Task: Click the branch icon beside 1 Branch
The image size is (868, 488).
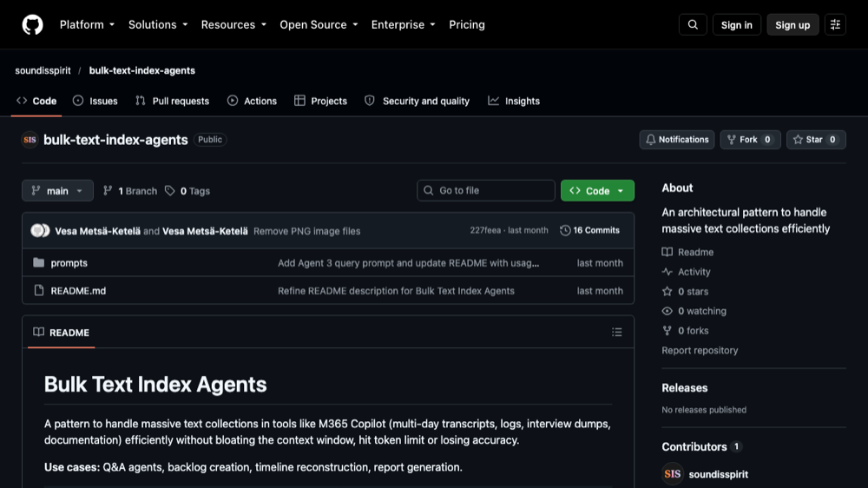Action: tap(108, 190)
